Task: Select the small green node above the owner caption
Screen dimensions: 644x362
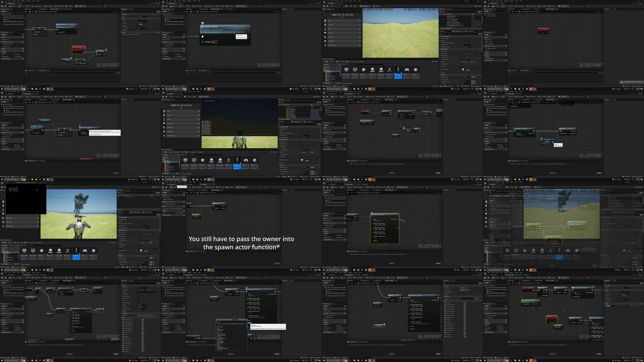Action: click(196, 215)
